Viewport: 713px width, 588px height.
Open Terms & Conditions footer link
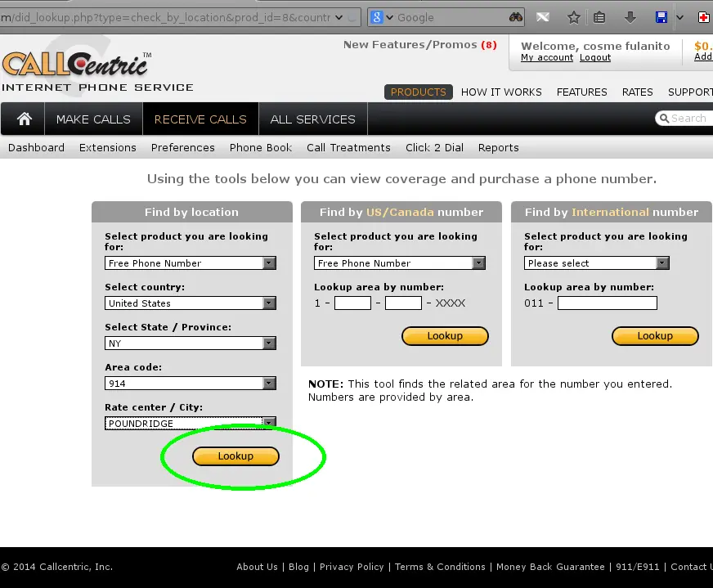[x=440, y=567]
